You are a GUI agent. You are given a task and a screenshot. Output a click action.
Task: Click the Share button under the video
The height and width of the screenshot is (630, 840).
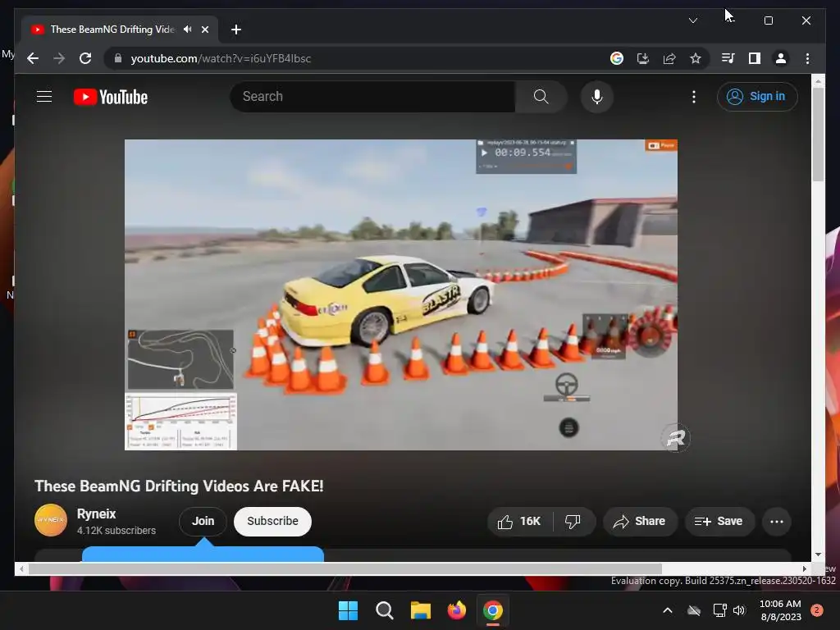pyautogui.click(x=640, y=521)
